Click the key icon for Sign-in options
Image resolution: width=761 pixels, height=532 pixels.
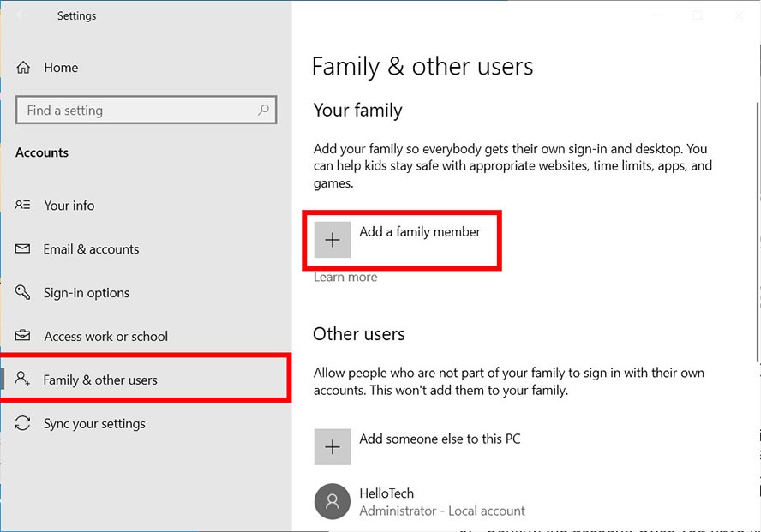click(23, 293)
